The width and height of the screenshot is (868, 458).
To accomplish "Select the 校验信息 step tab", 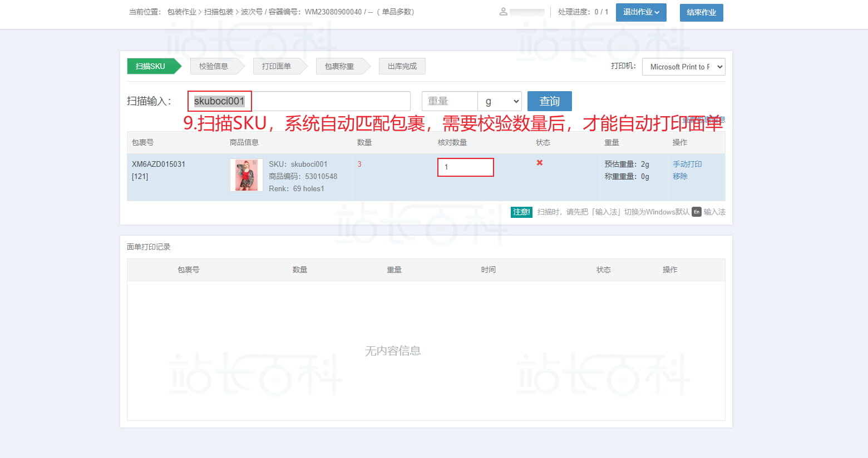I will (214, 66).
